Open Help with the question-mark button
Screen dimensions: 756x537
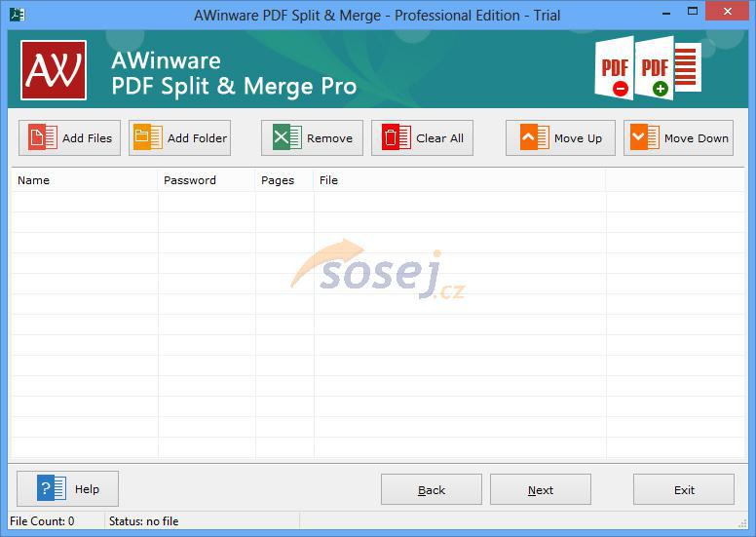click(x=67, y=488)
